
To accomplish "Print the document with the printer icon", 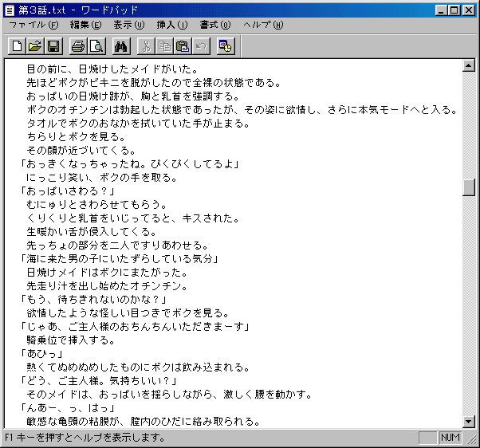I will coord(78,46).
